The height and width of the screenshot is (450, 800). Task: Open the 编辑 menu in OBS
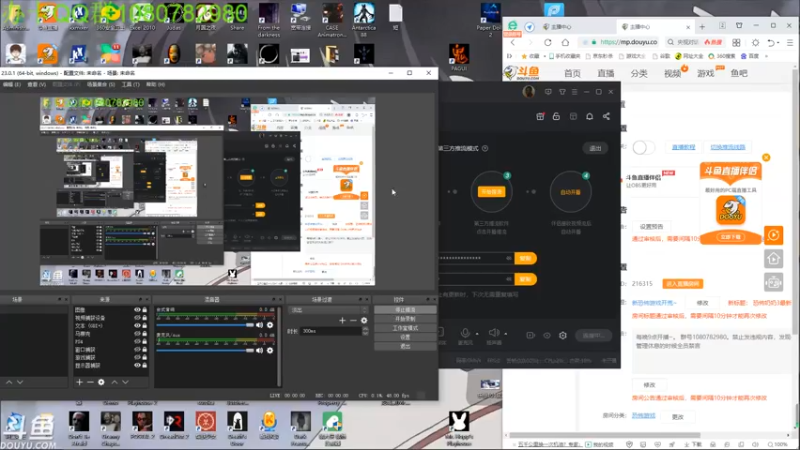tap(11, 84)
